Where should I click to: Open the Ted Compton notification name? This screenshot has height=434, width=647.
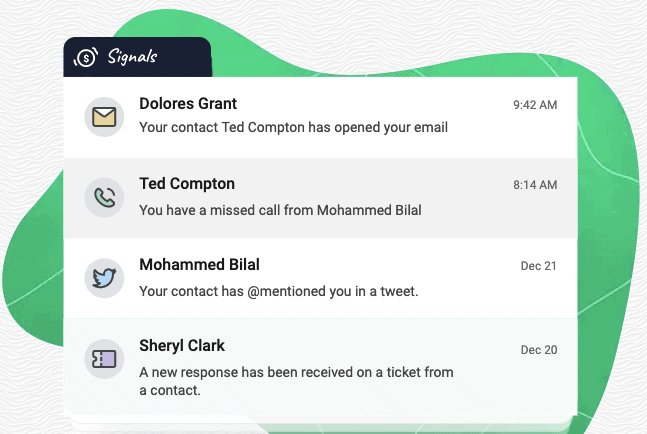187,184
